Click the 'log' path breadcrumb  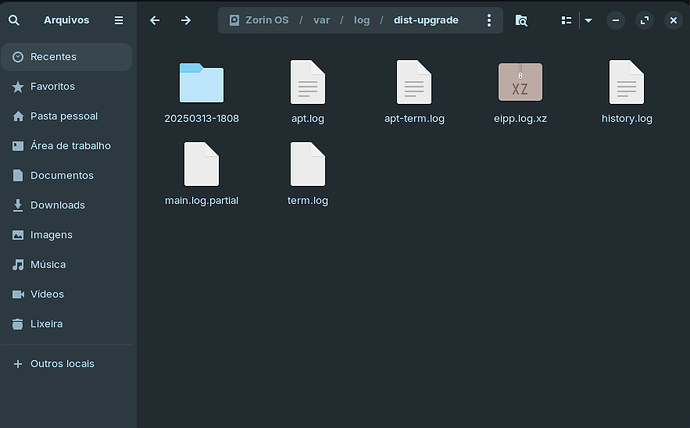[x=361, y=20]
